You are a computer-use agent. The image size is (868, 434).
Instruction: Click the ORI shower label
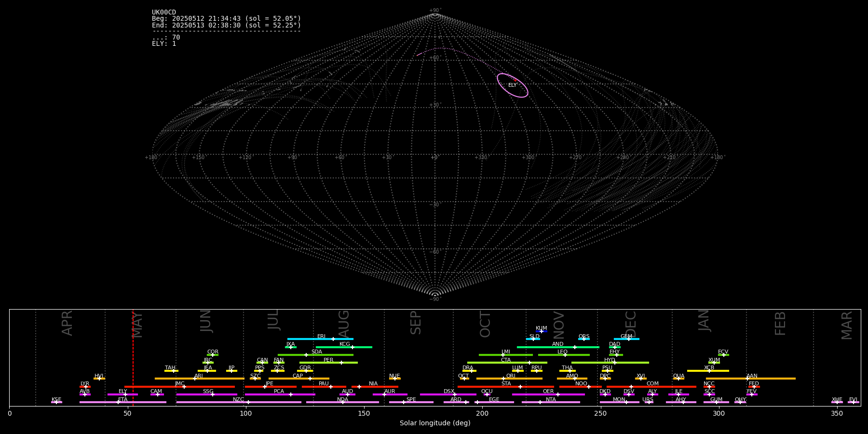coord(511,376)
